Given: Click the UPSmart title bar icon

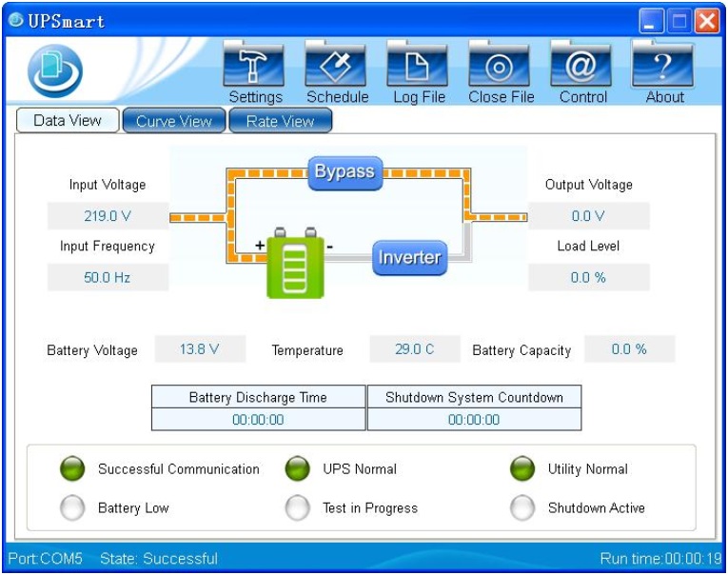Looking at the screenshot, I should coord(15,20).
